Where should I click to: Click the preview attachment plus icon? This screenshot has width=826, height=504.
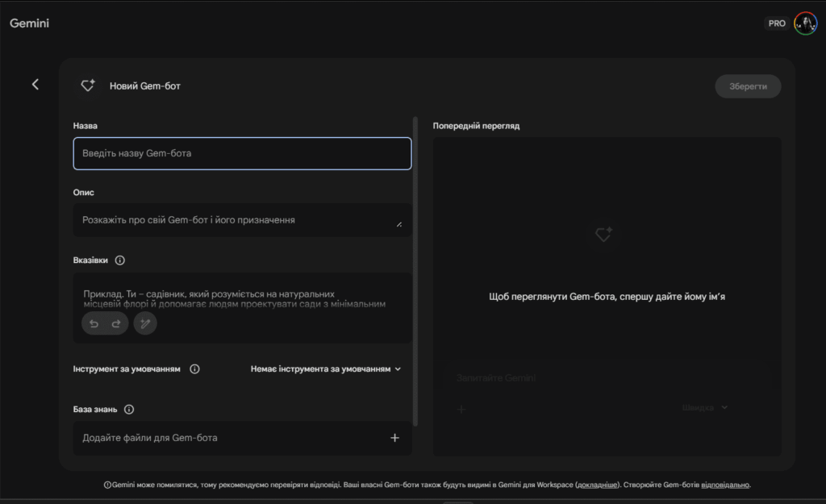[x=461, y=409]
